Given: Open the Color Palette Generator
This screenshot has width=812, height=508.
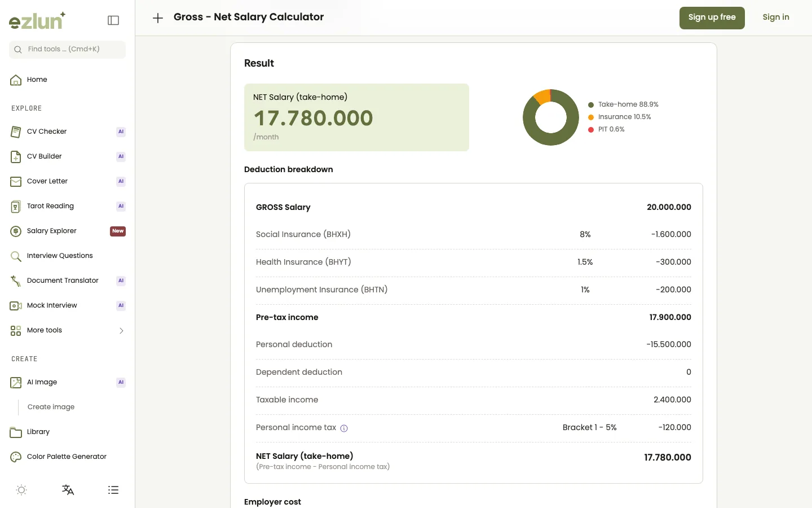Looking at the screenshot, I should [x=67, y=457].
